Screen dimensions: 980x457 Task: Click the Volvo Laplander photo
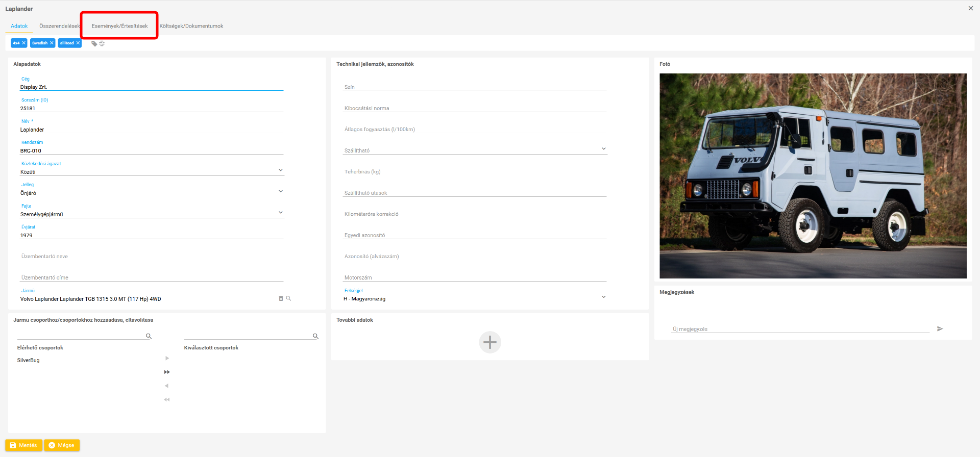tap(813, 176)
